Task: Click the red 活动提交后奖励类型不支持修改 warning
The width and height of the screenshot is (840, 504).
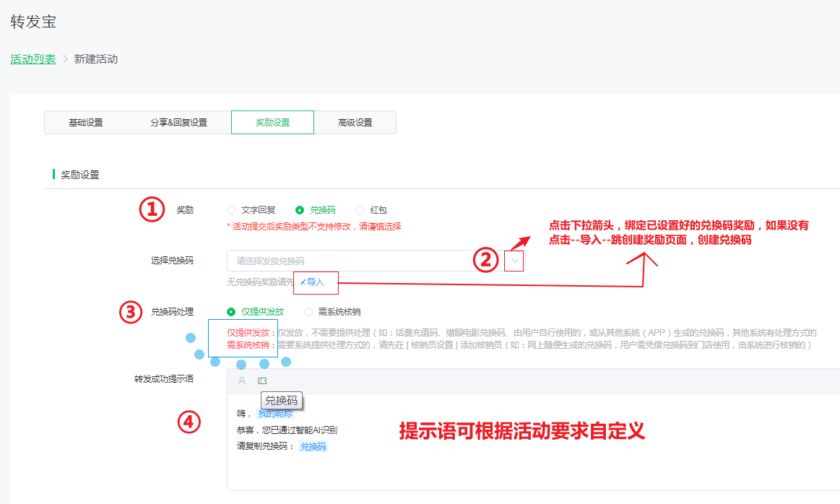Action: (314, 227)
